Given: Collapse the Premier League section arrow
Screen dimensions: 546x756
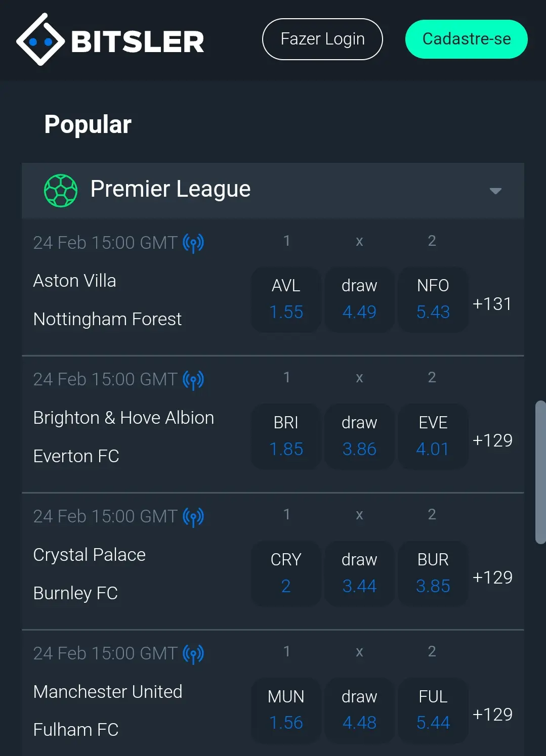Looking at the screenshot, I should coord(495,191).
